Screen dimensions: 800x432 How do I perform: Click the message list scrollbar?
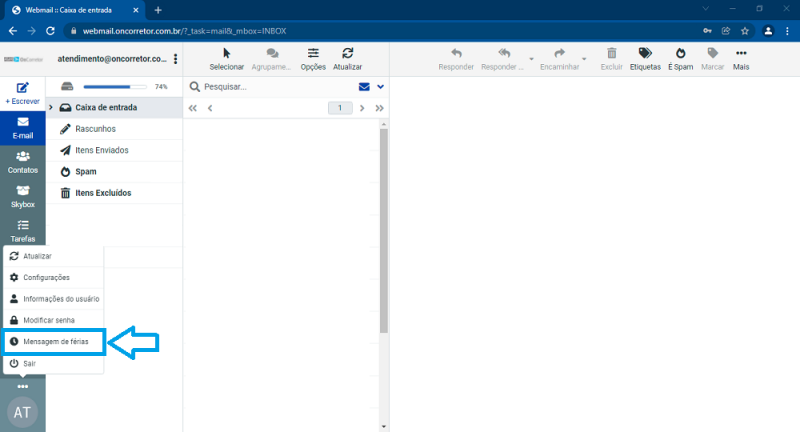(x=384, y=231)
